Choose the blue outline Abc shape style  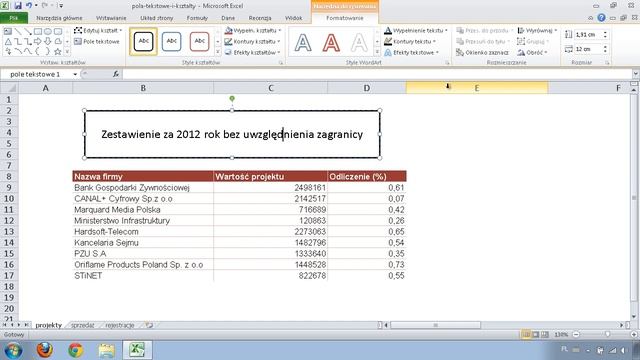tap(171, 41)
